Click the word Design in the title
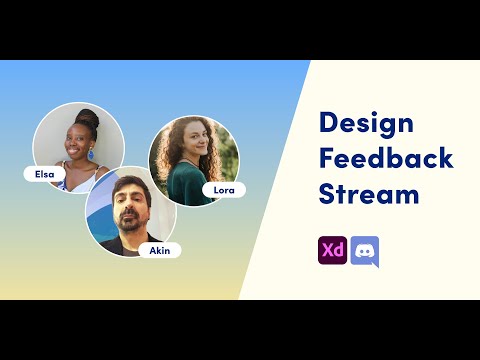The height and width of the screenshot is (360, 480). coord(366,124)
